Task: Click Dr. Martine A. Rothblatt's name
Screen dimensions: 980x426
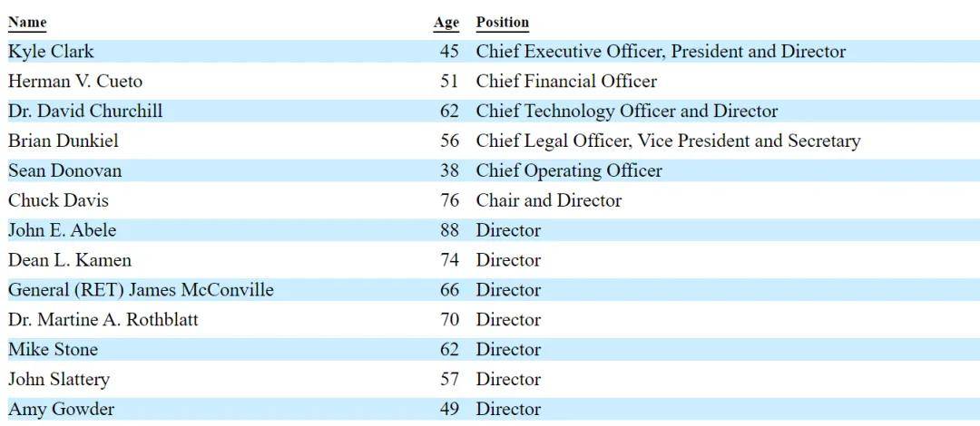Action: coord(103,320)
